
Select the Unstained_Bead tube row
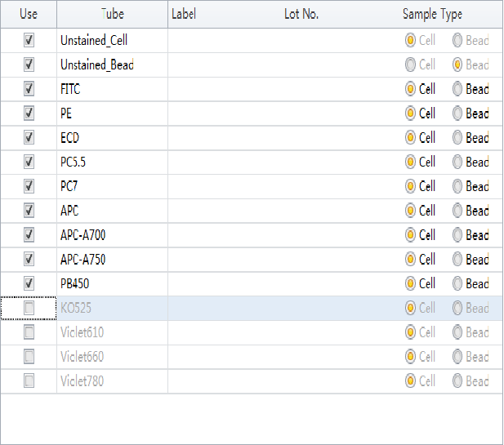coord(96,65)
